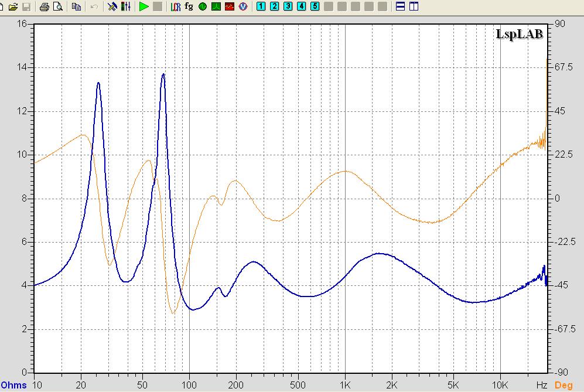Open the fg function generator tool
Screen dimensions: 584x392
(189, 6)
